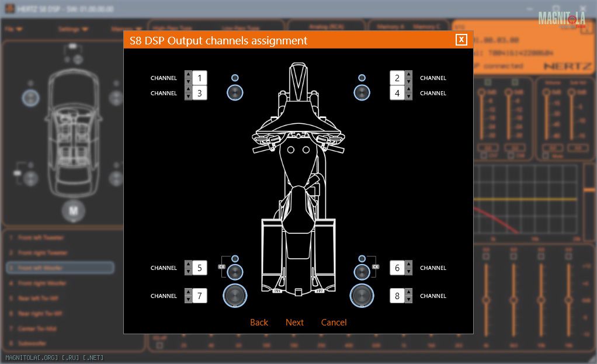The height and width of the screenshot is (364, 597).
Task: Click the left CX coaxial badge
Action: [x=221, y=266]
